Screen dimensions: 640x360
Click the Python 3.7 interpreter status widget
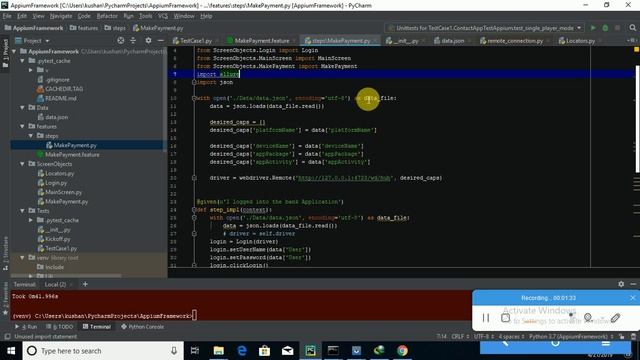tap(571, 336)
